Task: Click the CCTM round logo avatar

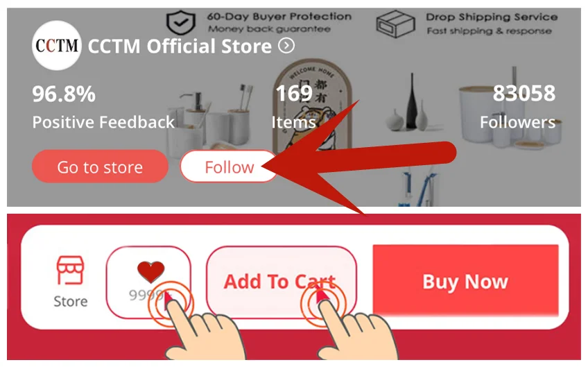Action: coord(57,45)
